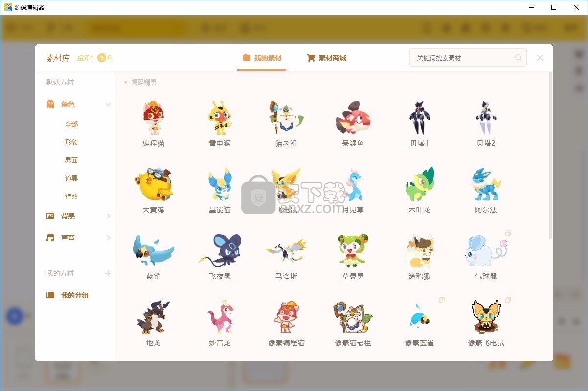Open the 素材商城 tab
Screen dimensions: 588x391
coord(326,58)
